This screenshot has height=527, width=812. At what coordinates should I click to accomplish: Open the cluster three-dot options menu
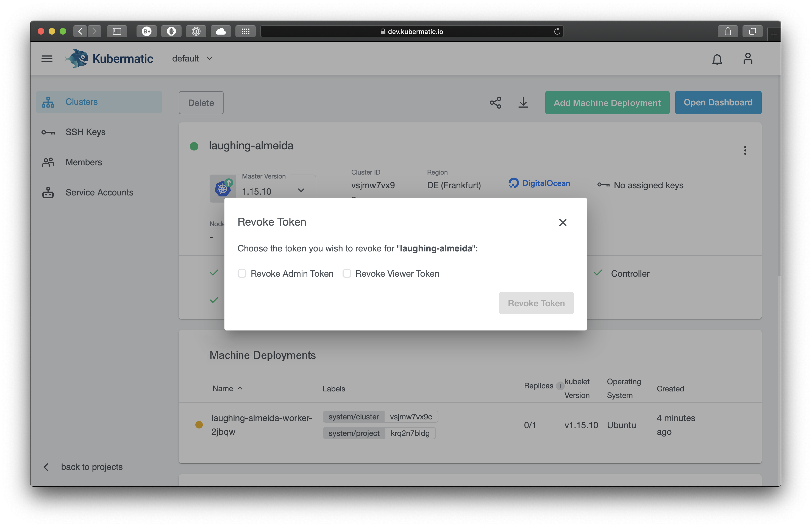[745, 150]
